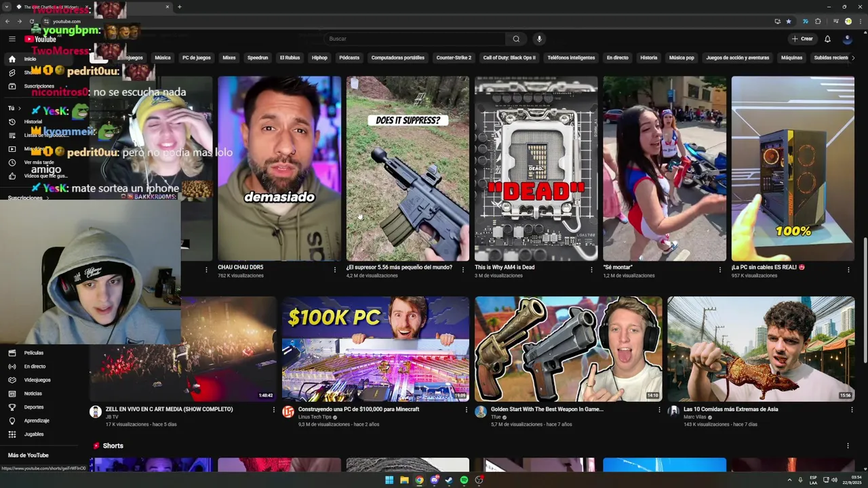Click the search magnifier button
The width and height of the screenshot is (868, 488).
(x=516, y=39)
